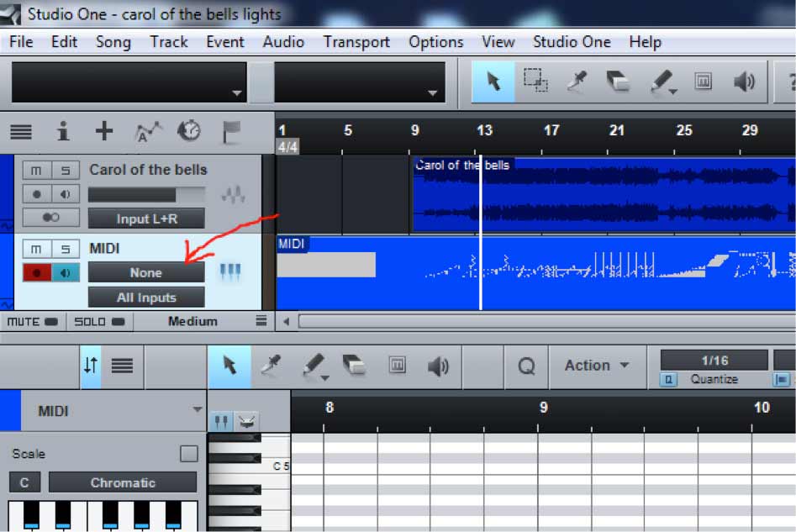Expand the Action dropdown in editor toolbar
Viewport: 796px width, 532px height.
[597, 366]
